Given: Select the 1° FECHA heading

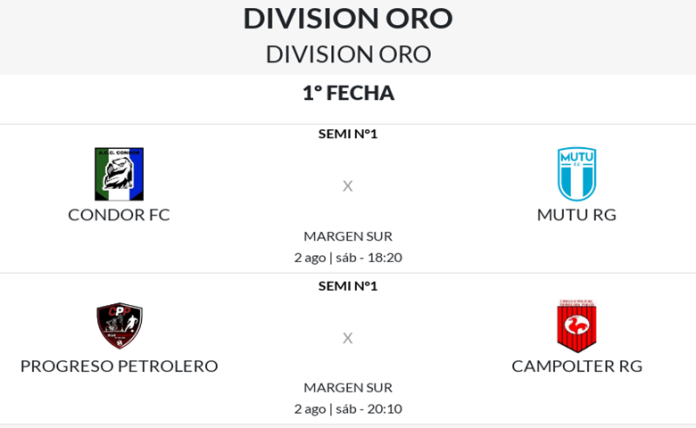Looking at the screenshot, I should point(348,93).
